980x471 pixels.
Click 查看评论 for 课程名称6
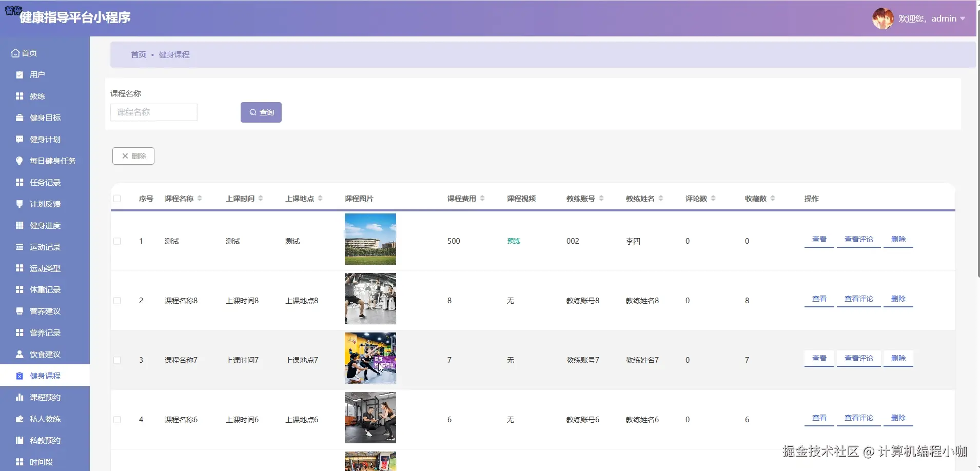pyautogui.click(x=859, y=418)
